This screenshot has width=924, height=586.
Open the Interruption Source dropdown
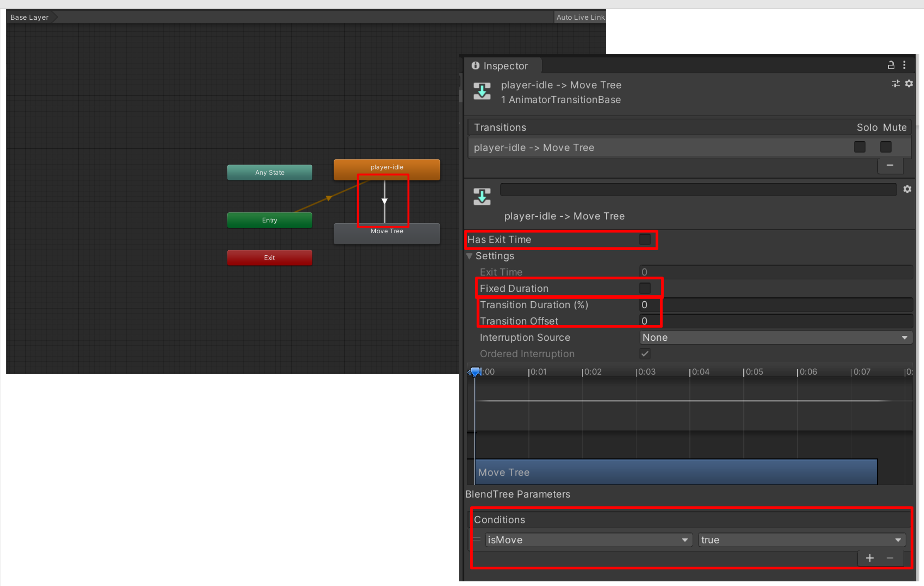coord(775,337)
